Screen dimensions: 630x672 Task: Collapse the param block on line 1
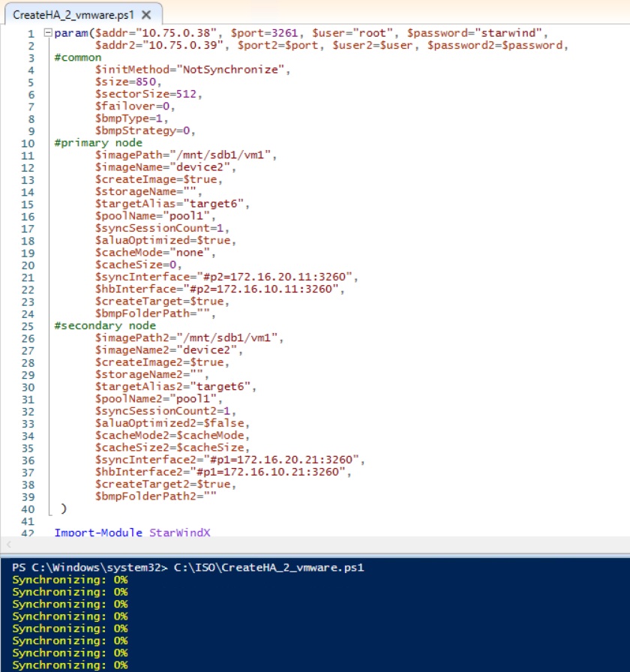(x=48, y=32)
